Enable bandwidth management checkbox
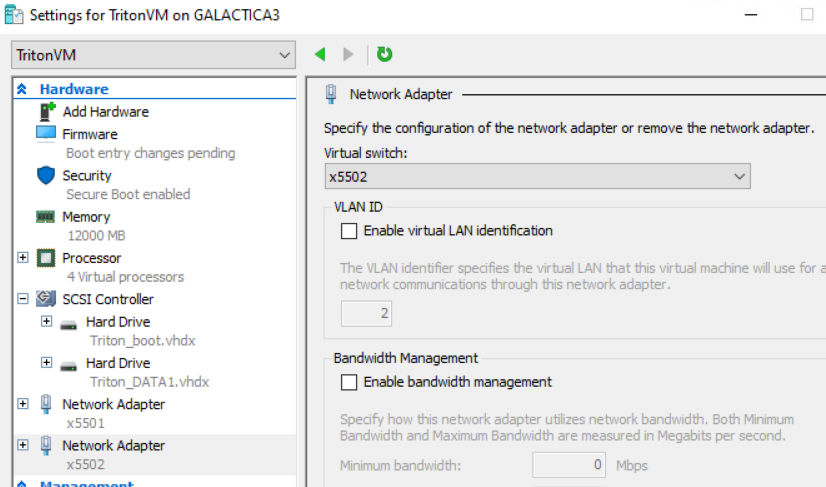Image resolution: width=826 pixels, height=487 pixels. (349, 382)
